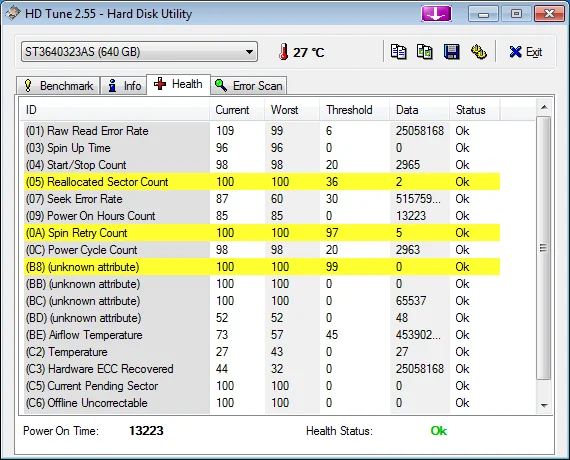Select the Health tab

[x=178, y=84]
